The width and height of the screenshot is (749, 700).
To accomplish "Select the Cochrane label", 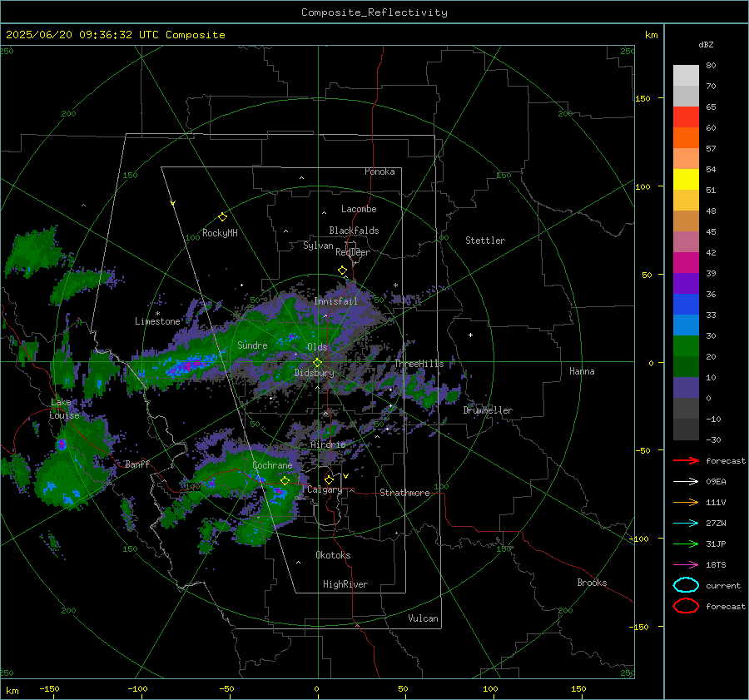I will tap(272, 465).
